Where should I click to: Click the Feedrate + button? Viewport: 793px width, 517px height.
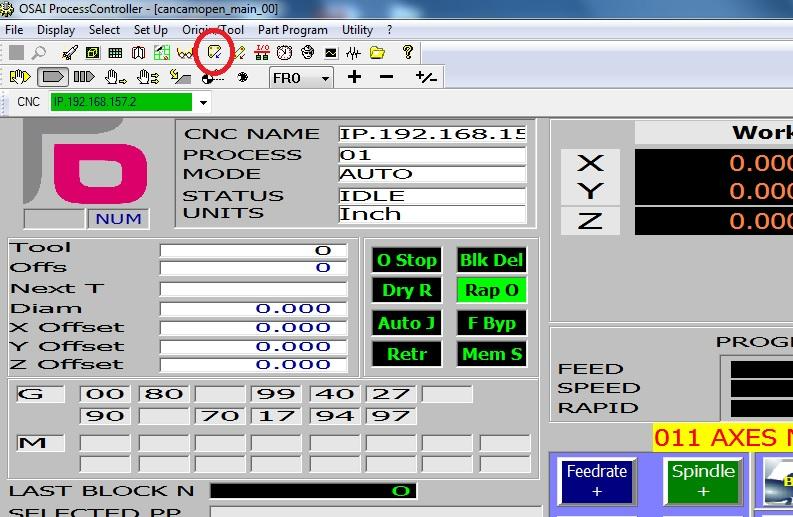pos(597,481)
